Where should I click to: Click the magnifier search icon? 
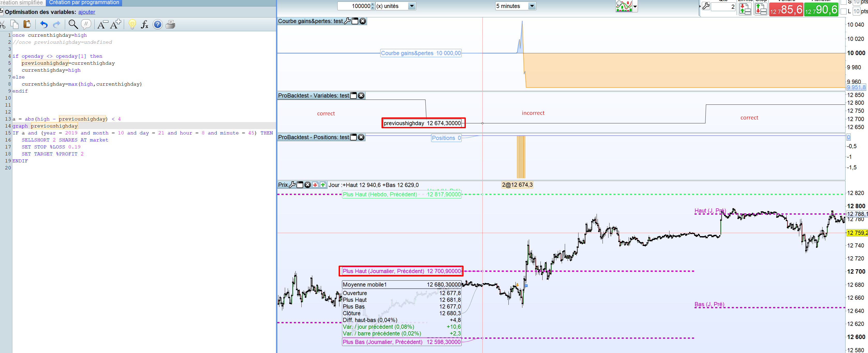pos(73,24)
